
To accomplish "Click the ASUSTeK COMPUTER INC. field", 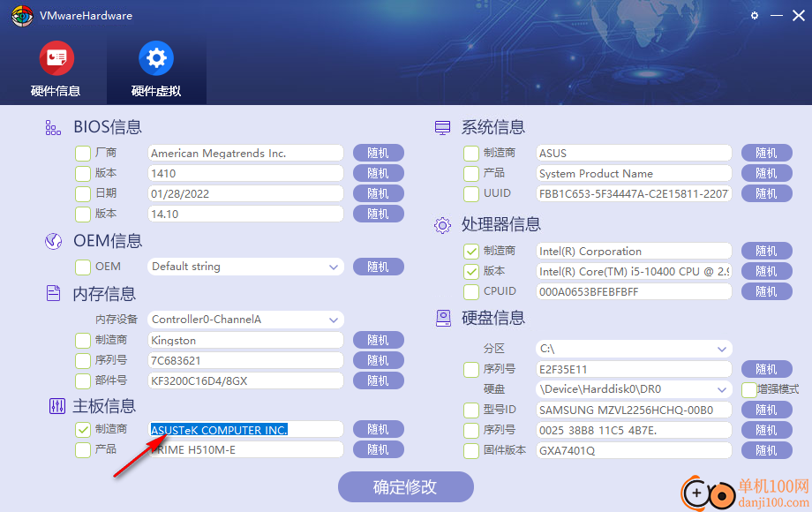I will (x=245, y=430).
